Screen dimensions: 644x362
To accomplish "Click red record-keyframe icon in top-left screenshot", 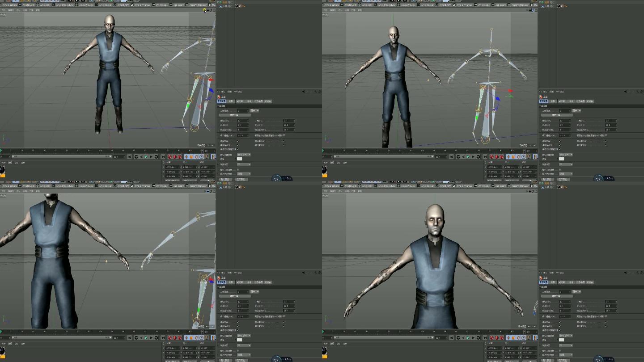I will [169, 157].
